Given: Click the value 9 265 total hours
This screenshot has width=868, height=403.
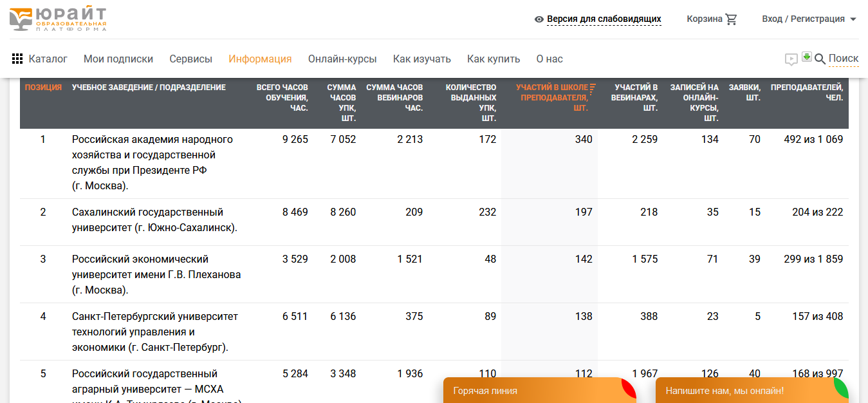Looking at the screenshot, I should click(295, 140).
